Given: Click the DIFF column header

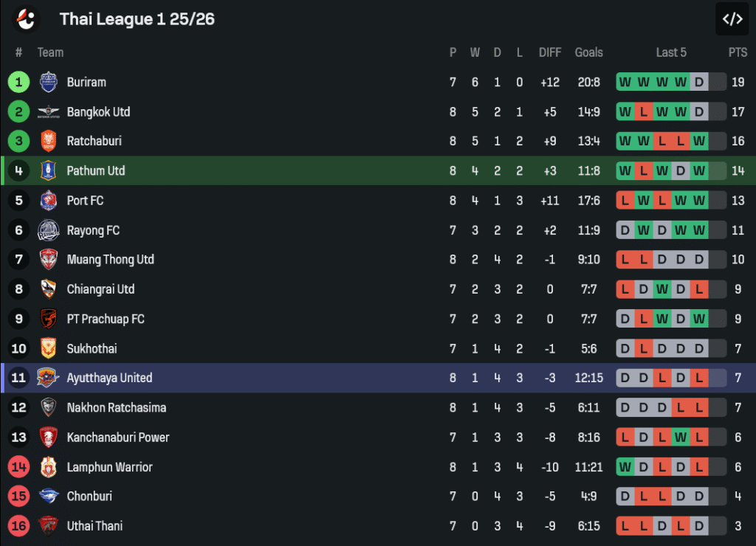Looking at the screenshot, I should [550, 52].
